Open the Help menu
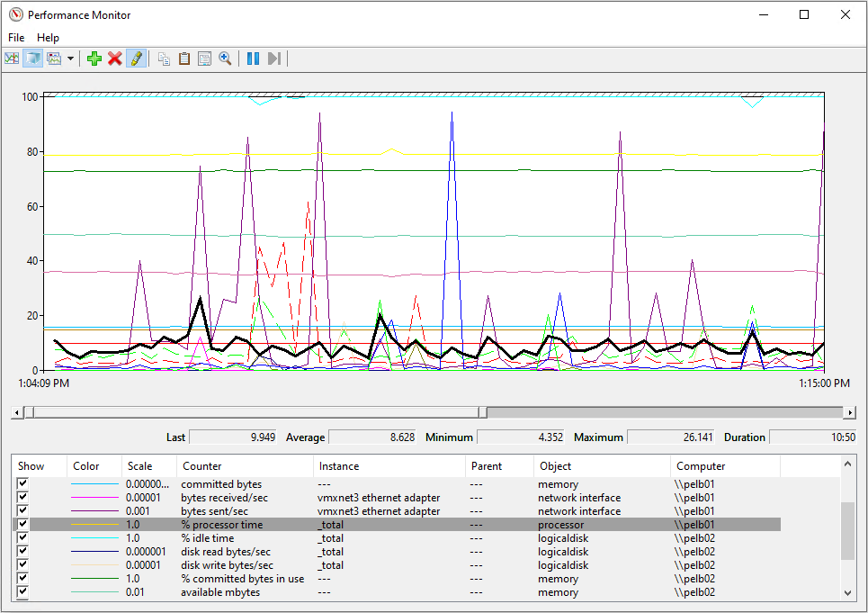The width and height of the screenshot is (868, 613). (48, 37)
